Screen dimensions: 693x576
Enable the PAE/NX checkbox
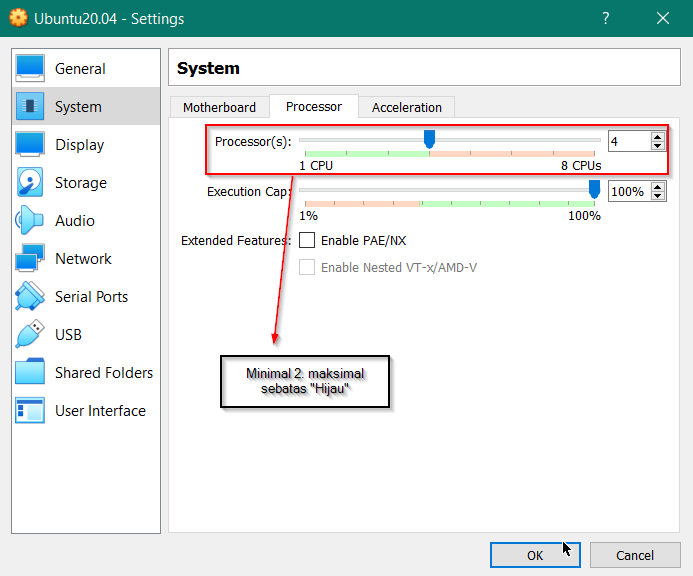[x=307, y=240]
